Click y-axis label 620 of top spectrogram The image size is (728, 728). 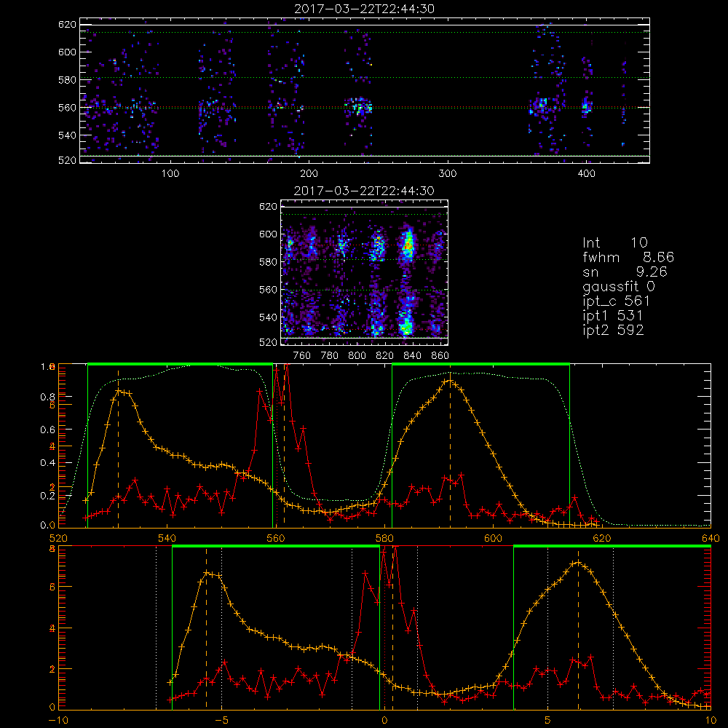click(x=67, y=24)
